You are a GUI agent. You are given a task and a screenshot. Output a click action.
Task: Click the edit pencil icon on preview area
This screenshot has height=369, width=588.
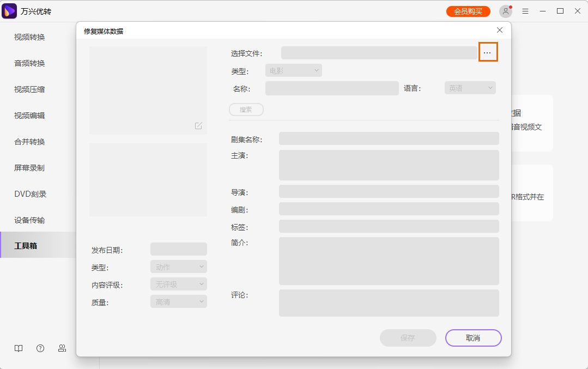[x=198, y=125]
